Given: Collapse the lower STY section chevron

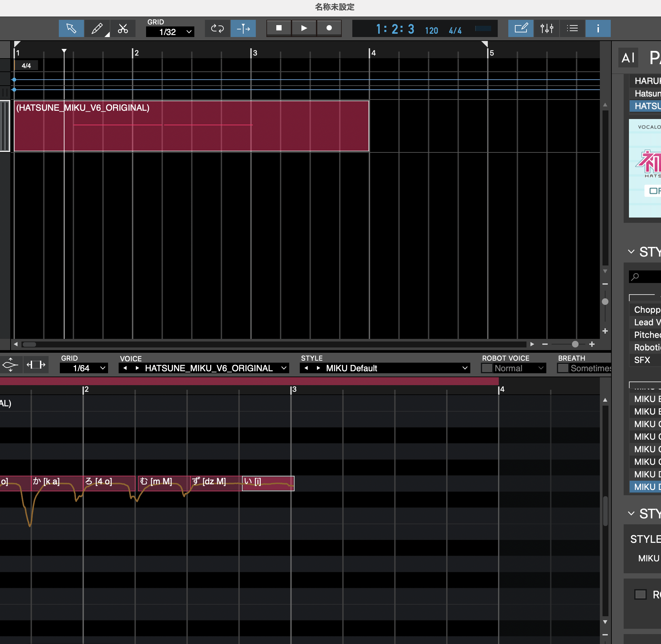Looking at the screenshot, I should [x=631, y=513].
